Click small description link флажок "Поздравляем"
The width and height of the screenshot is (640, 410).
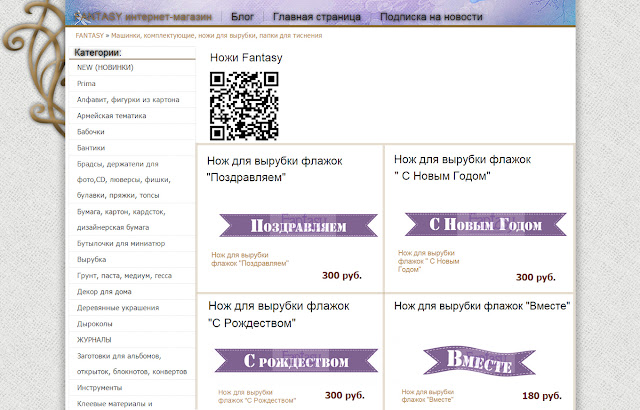(x=250, y=259)
